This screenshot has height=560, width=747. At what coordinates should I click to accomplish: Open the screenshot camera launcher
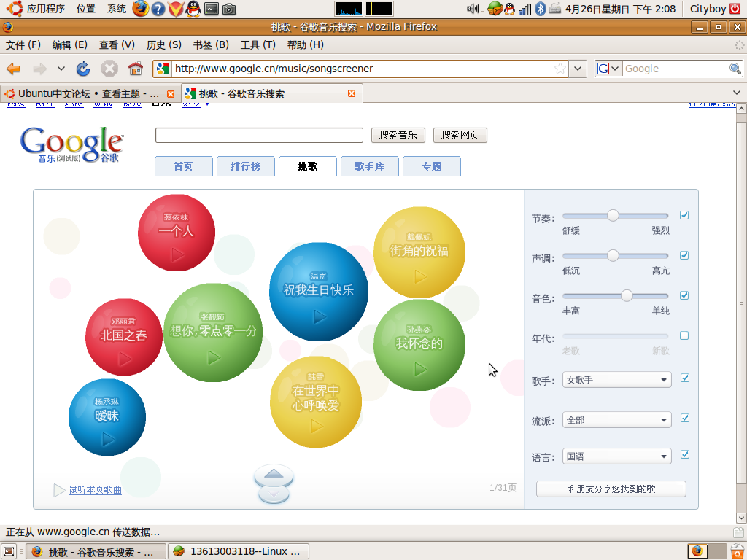click(x=229, y=9)
